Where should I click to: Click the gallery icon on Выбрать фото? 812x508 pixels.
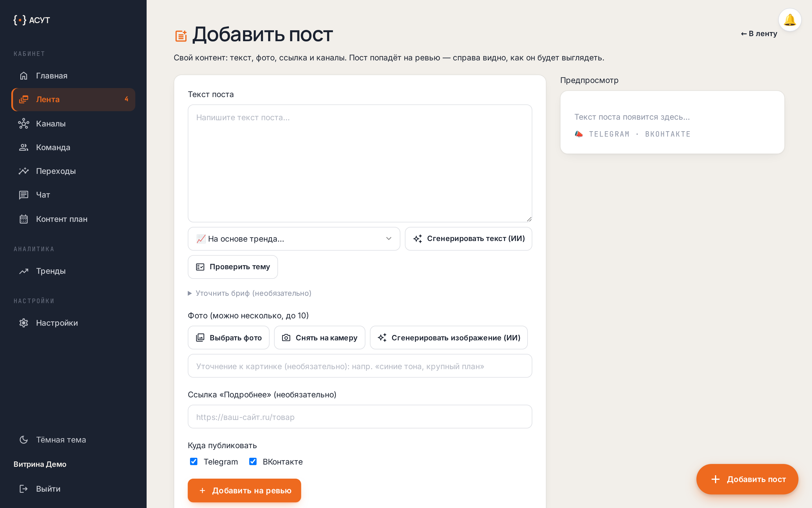(x=200, y=337)
